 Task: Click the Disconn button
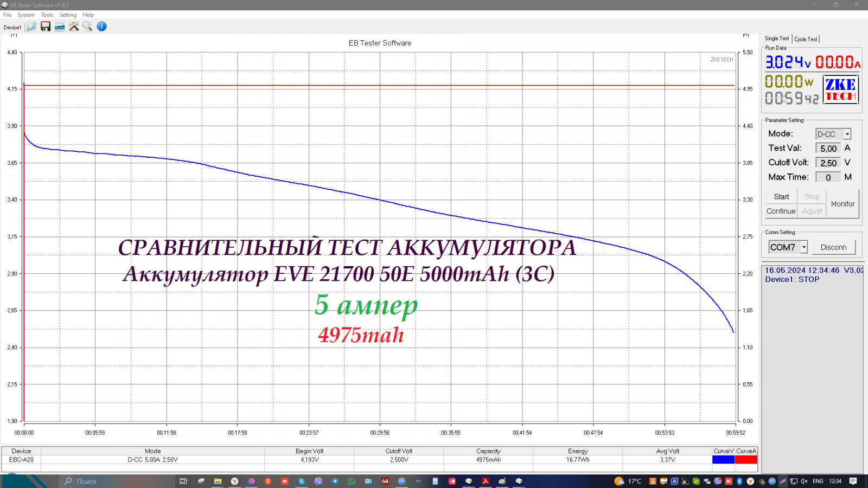(833, 247)
